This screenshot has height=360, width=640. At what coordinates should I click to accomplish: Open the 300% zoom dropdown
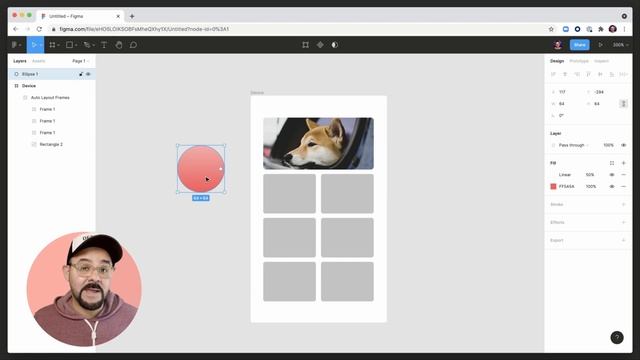[x=620, y=45]
